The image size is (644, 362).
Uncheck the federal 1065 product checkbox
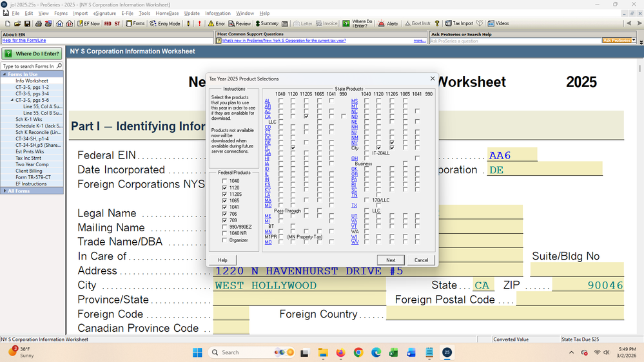point(224,200)
